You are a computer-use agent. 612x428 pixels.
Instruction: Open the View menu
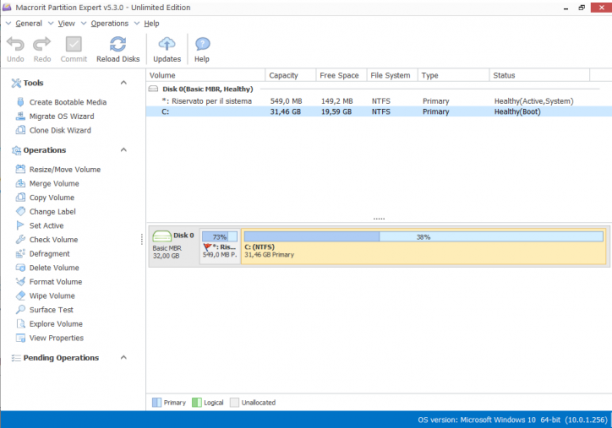(x=66, y=23)
